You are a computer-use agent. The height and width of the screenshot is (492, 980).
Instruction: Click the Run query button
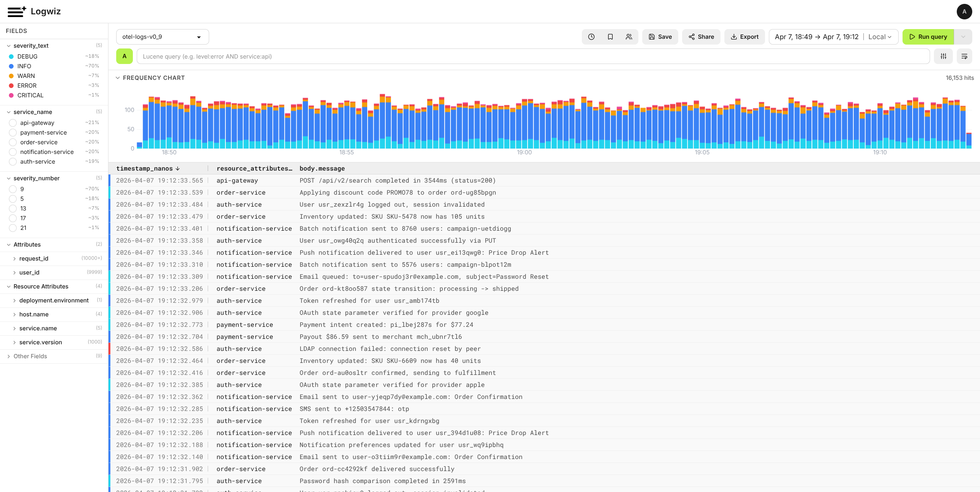pos(928,36)
